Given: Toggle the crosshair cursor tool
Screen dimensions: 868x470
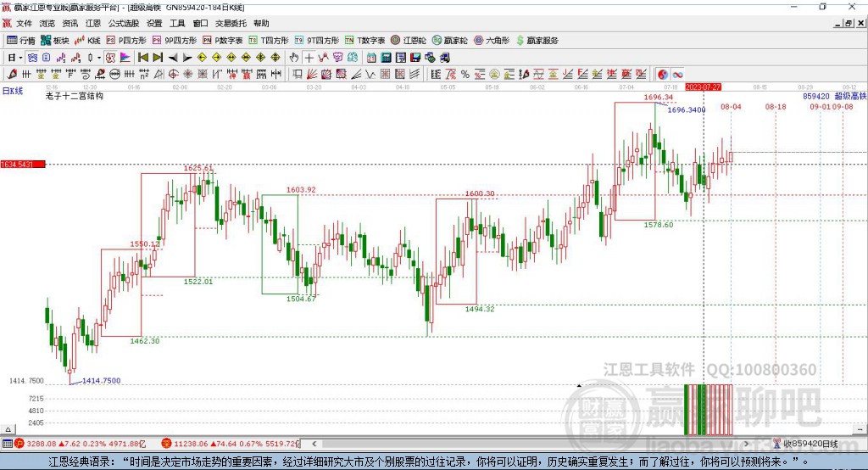Looking at the screenshot, I should click(309, 58).
